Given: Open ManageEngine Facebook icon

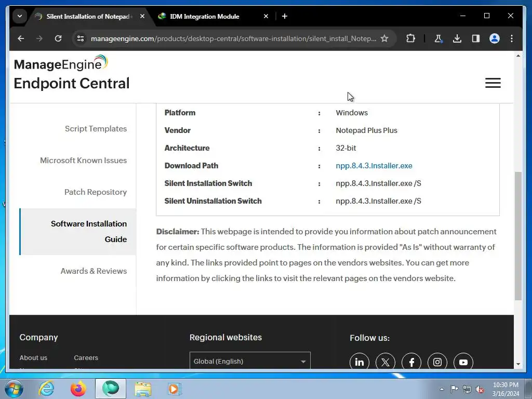Looking at the screenshot, I should tap(411, 362).
